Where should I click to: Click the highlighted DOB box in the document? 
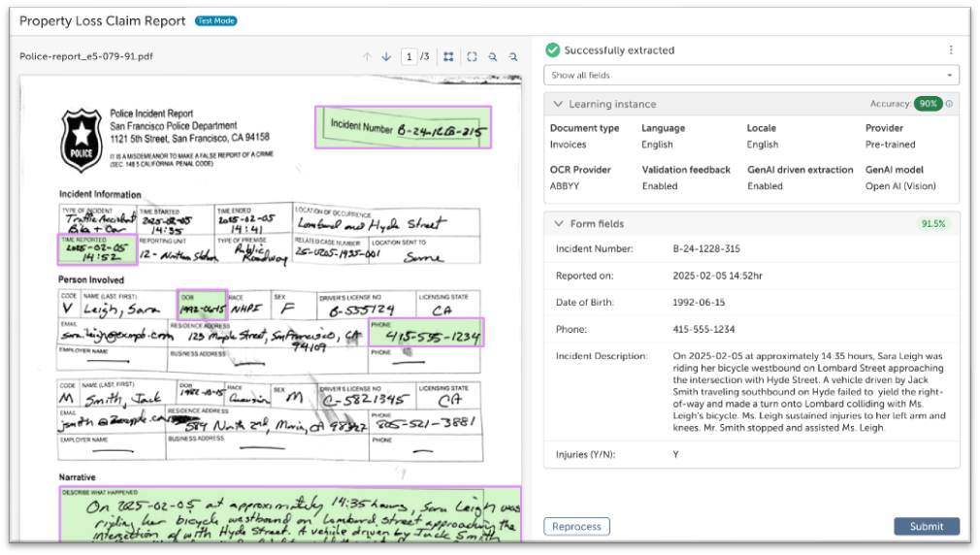(202, 304)
